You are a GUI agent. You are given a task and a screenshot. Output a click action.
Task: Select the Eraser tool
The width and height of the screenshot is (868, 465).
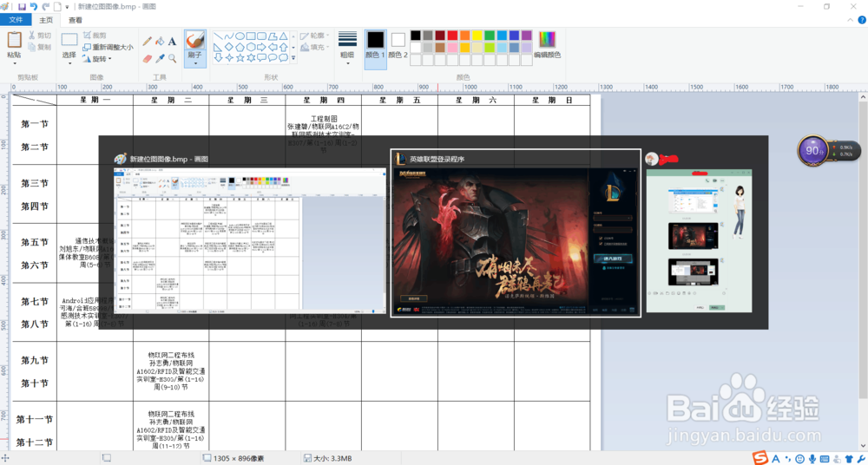[148, 57]
